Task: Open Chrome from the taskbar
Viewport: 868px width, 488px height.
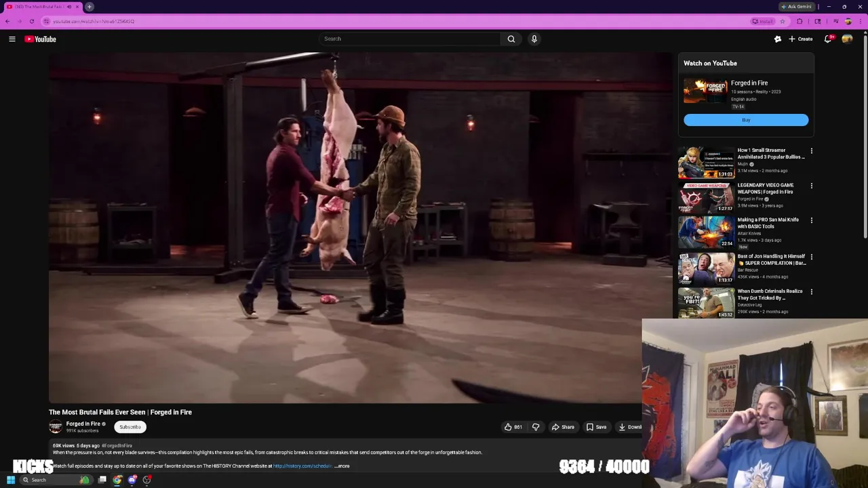Action: [x=117, y=480]
